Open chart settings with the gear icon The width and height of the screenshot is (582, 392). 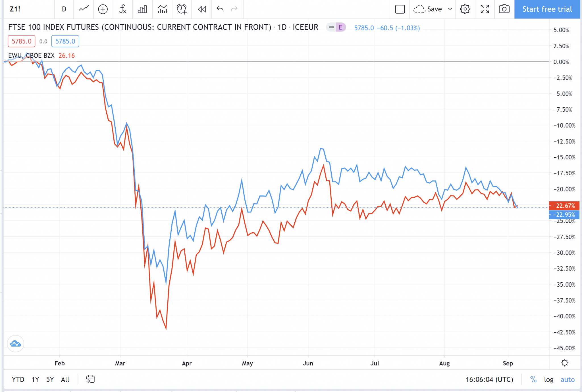click(465, 9)
